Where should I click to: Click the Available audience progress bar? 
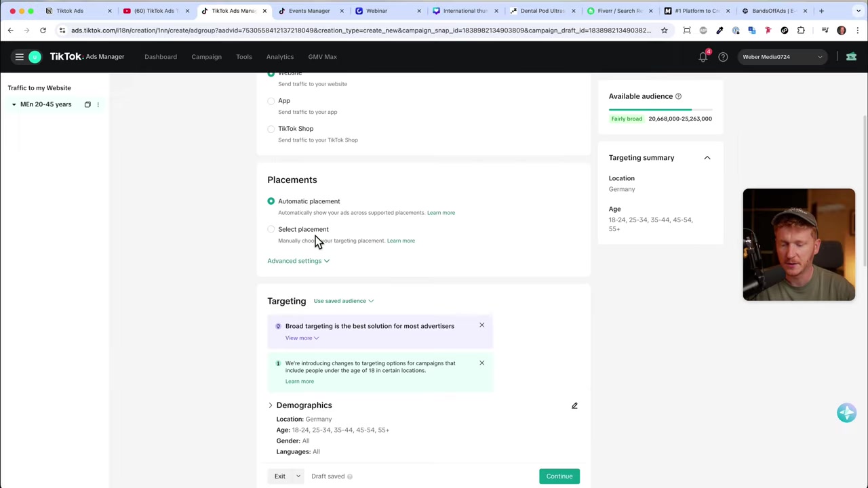[x=660, y=109]
